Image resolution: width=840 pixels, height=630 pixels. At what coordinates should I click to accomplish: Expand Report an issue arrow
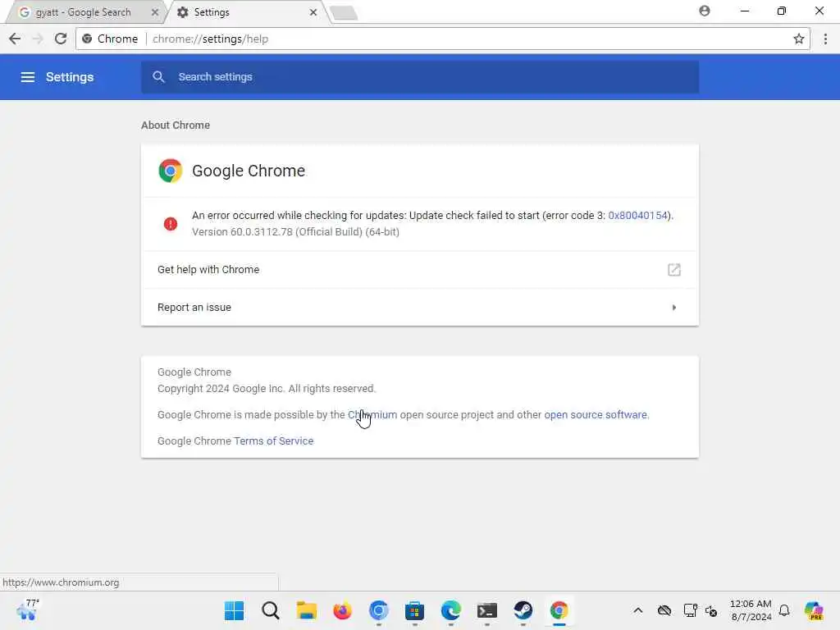click(674, 308)
